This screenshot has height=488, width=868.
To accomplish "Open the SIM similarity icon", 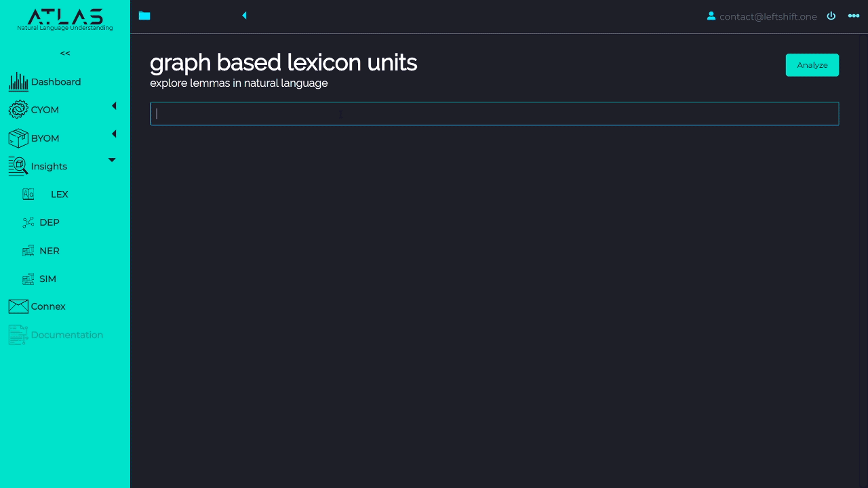I will point(28,279).
